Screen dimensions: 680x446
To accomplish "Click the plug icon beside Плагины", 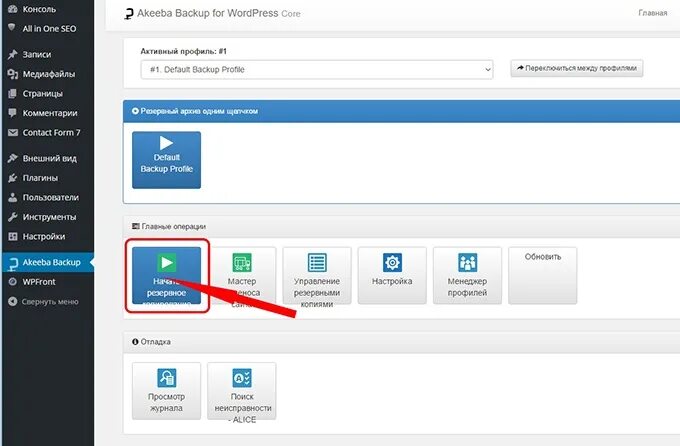I will 13,178.
